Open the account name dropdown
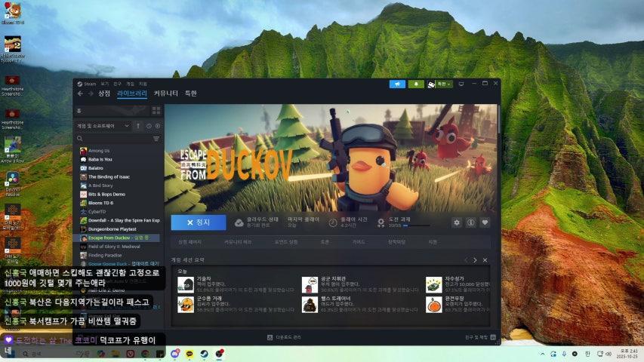 (440, 84)
